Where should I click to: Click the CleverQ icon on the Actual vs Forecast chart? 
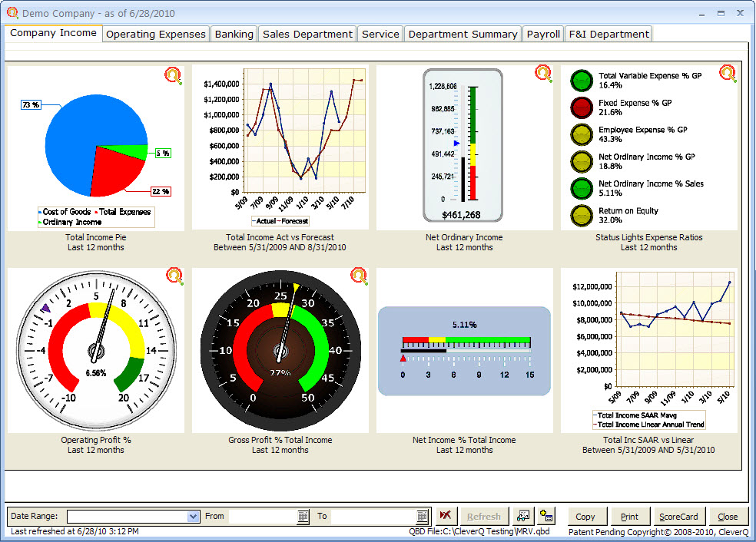click(x=358, y=73)
